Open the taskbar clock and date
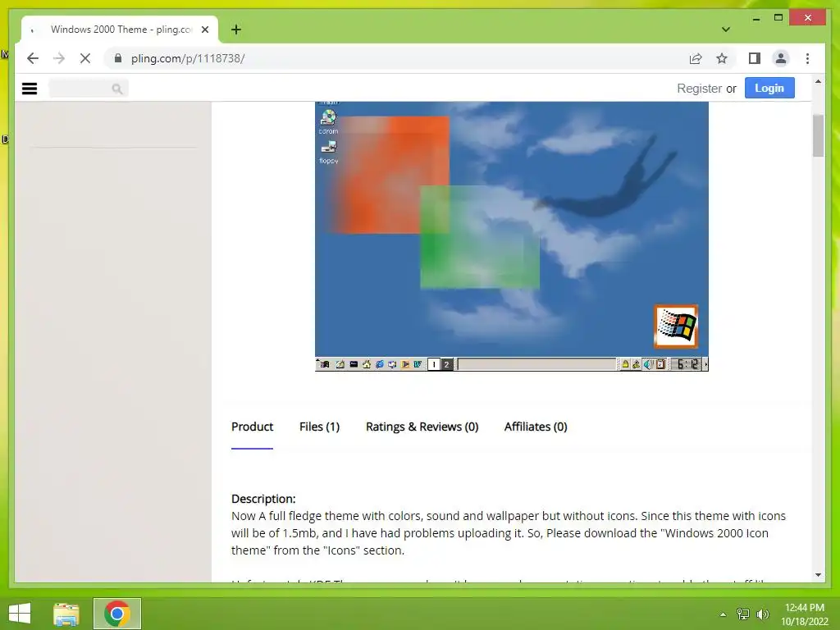This screenshot has width=840, height=630. pos(804,614)
